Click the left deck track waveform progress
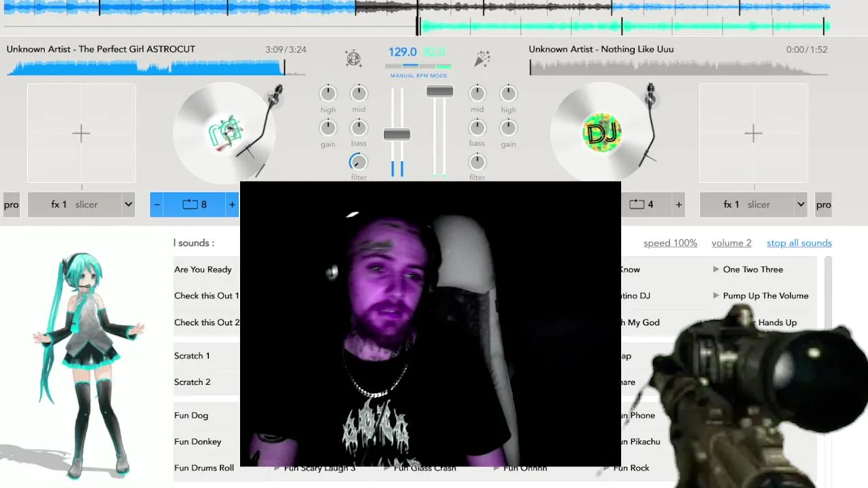This screenshot has height=488, width=868. [156, 67]
